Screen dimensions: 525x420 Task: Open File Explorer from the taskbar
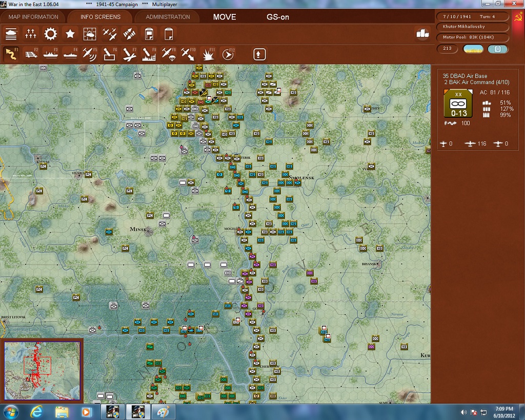pos(62,412)
